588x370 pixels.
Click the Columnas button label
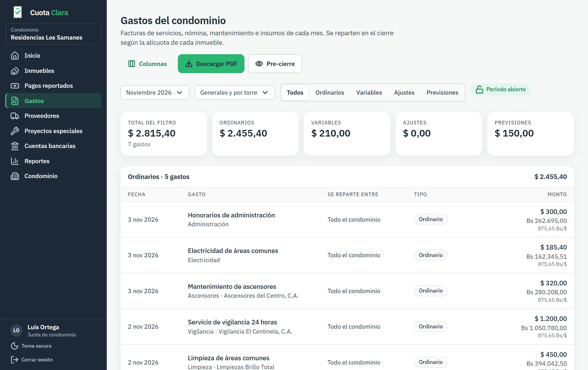153,64
